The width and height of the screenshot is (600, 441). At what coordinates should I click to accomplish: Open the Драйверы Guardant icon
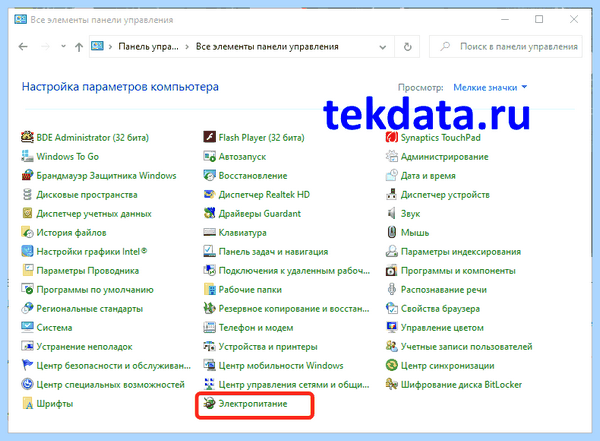[x=209, y=213]
